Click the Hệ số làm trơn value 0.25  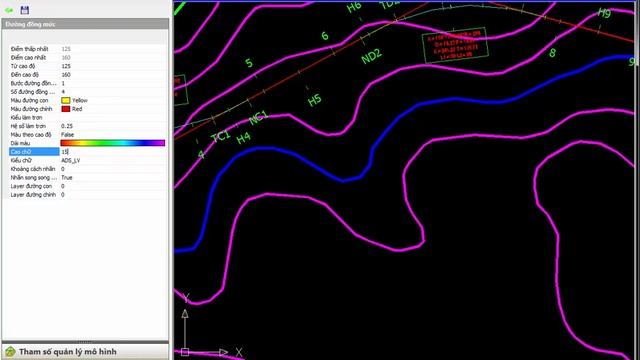click(x=67, y=126)
